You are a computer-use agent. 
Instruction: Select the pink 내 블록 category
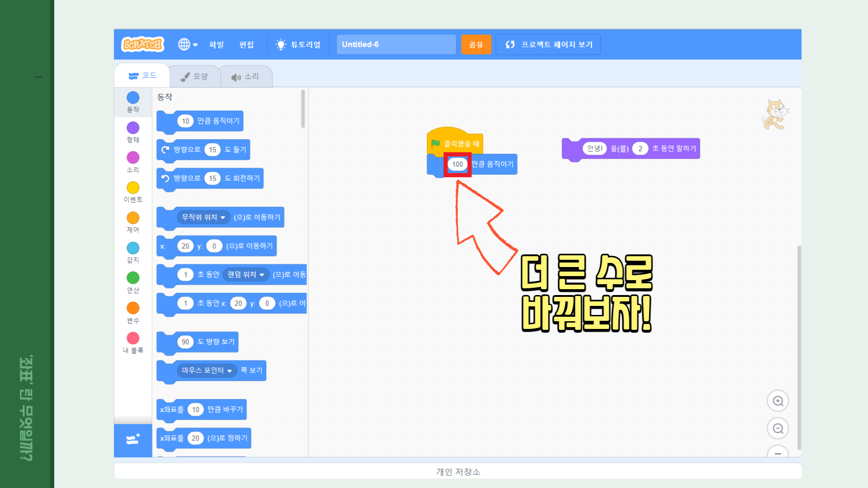click(x=133, y=338)
